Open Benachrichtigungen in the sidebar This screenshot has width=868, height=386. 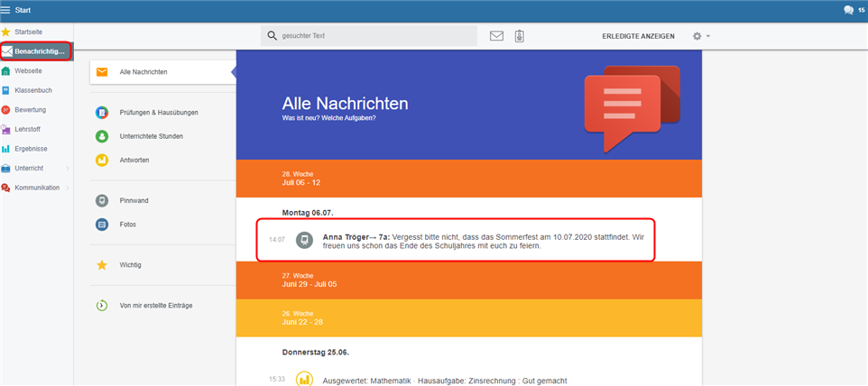pos(36,51)
